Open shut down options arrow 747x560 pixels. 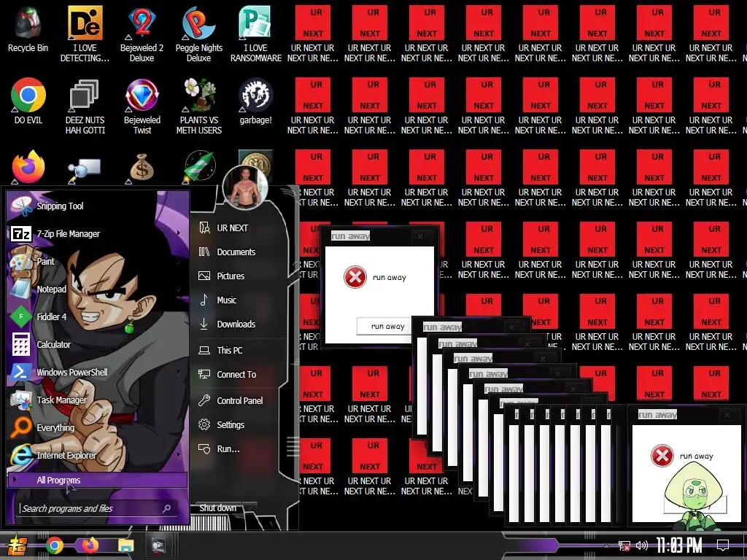(250, 508)
